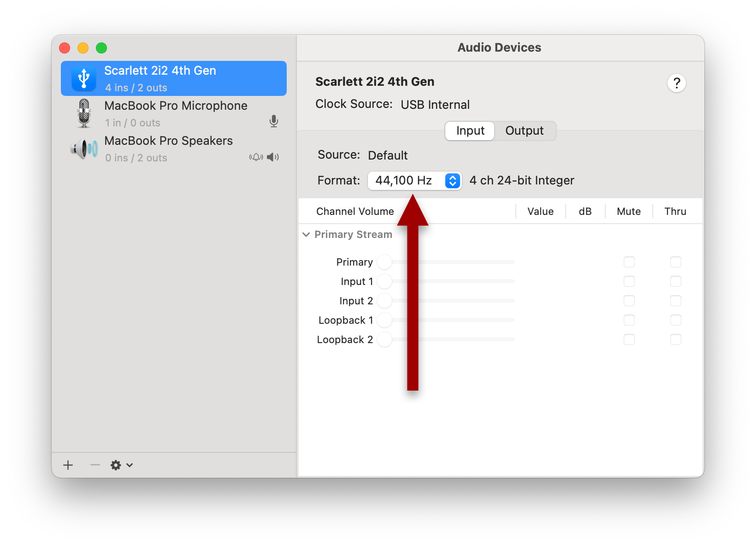The height and width of the screenshot is (546, 756).
Task: Mute the Loopback 2 channel
Action: pyautogui.click(x=629, y=339)
